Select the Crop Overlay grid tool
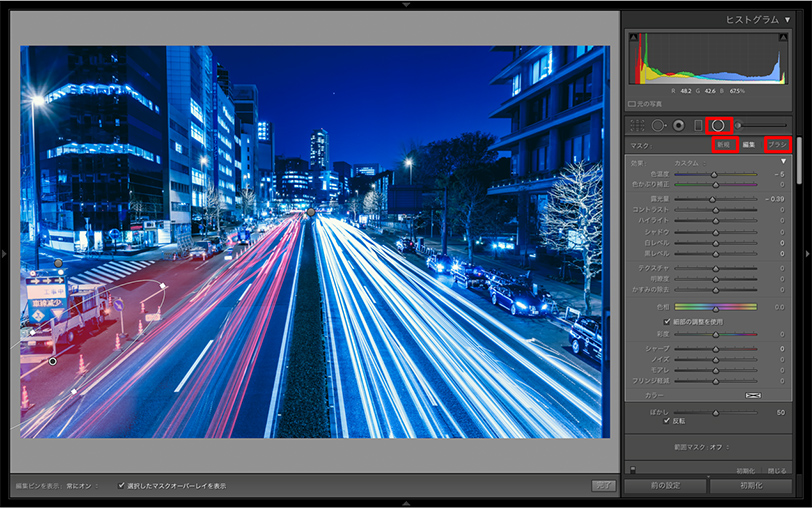Viewport: 812px width, 508px height. click(637, 125)
